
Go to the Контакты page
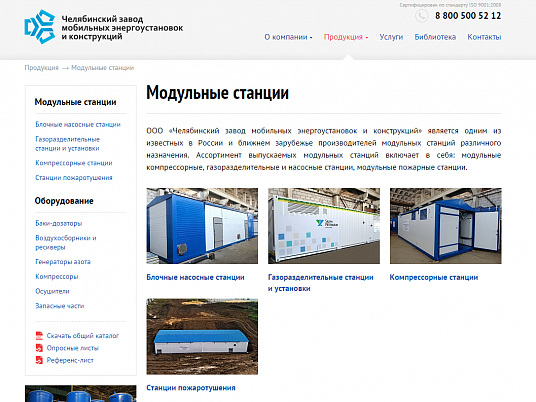(x=484, y=37)
